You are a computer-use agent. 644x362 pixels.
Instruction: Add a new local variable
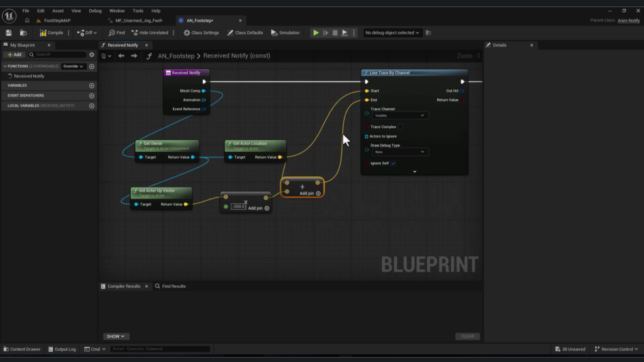[x=92, y=106]
